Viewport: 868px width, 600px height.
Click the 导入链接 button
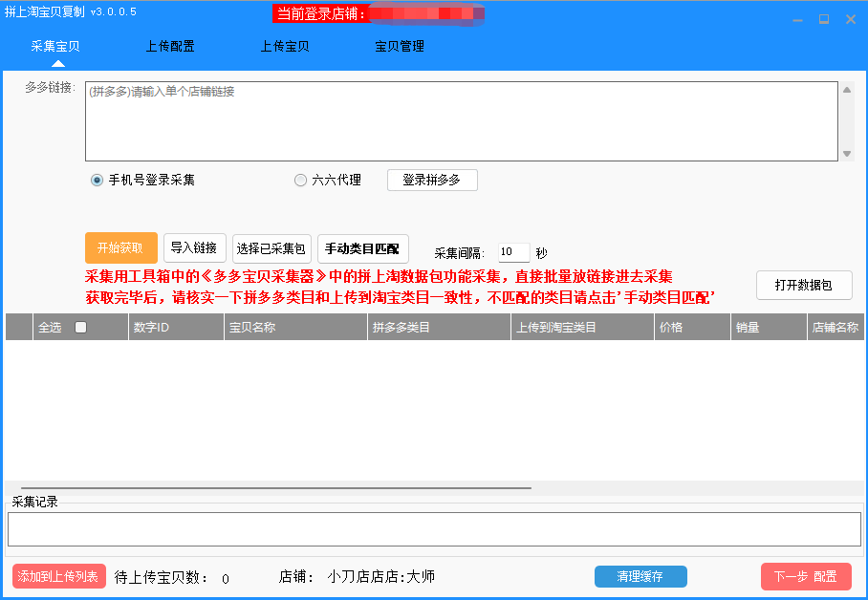click(194, 248)
